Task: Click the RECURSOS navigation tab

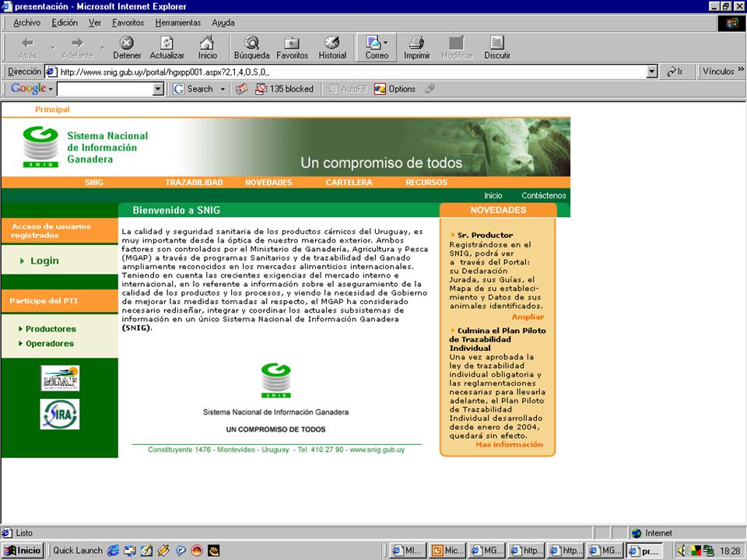Action: [x=426, y=182]
